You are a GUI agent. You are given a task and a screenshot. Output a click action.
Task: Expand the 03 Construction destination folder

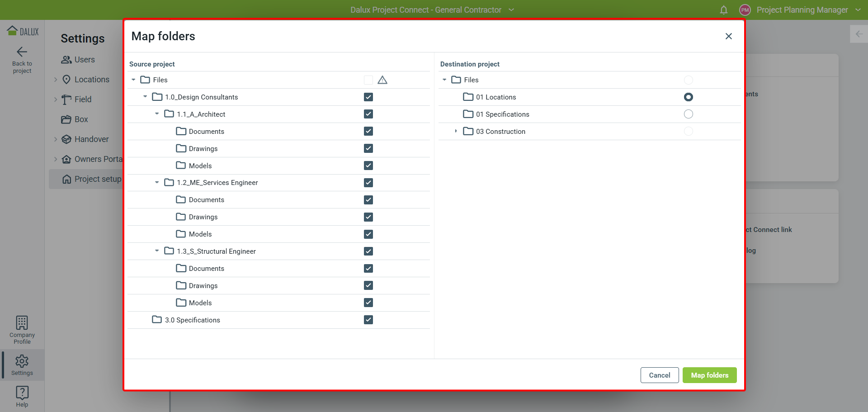[x=456, y=131]
